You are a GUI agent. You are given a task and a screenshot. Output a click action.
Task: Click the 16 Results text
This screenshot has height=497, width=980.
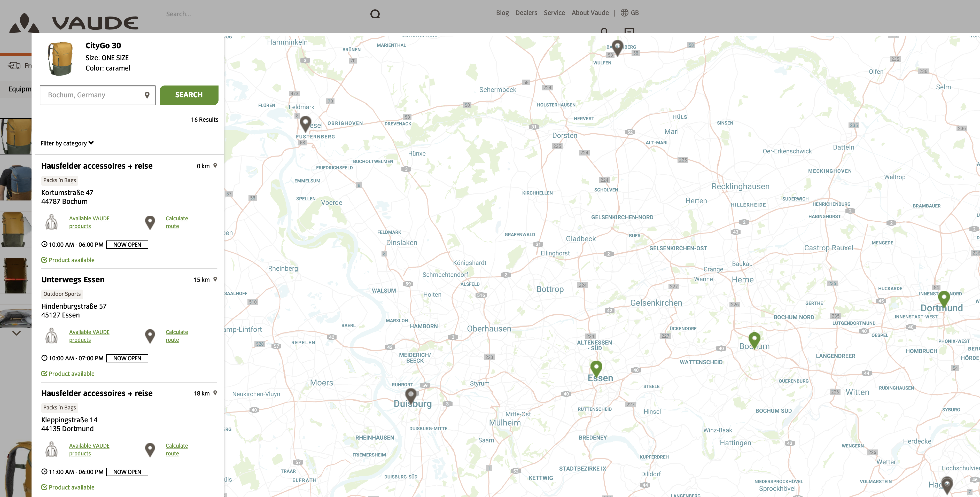204,120
